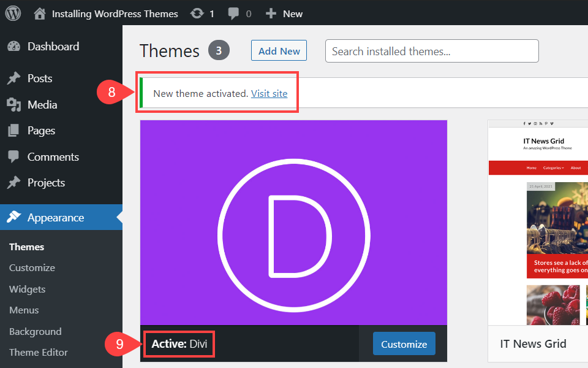Click the updates icon showing 1 update
Viewport: 588px width, 368px height.
pos(197,13)
